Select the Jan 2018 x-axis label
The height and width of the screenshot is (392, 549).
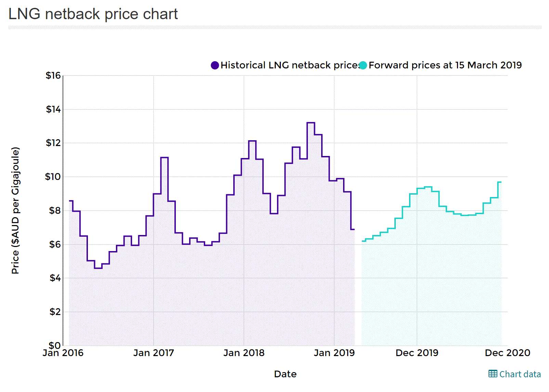coord(244,353)
